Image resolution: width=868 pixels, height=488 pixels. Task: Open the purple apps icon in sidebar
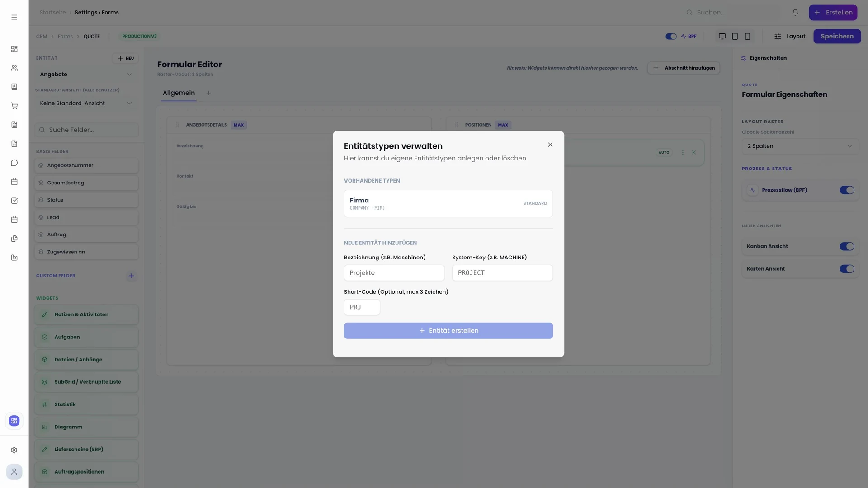(x=14, y=421)
